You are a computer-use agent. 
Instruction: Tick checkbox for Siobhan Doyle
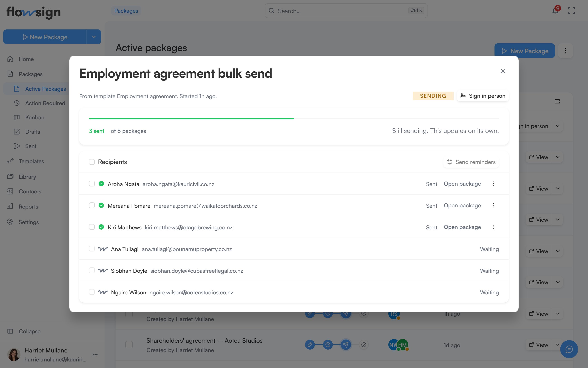pos(92,270)
